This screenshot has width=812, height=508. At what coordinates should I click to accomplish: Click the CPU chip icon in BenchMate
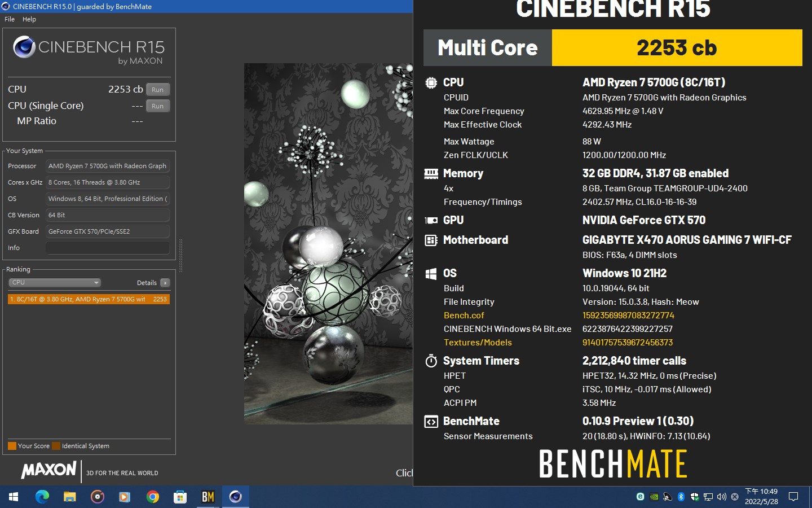point(431,83)
